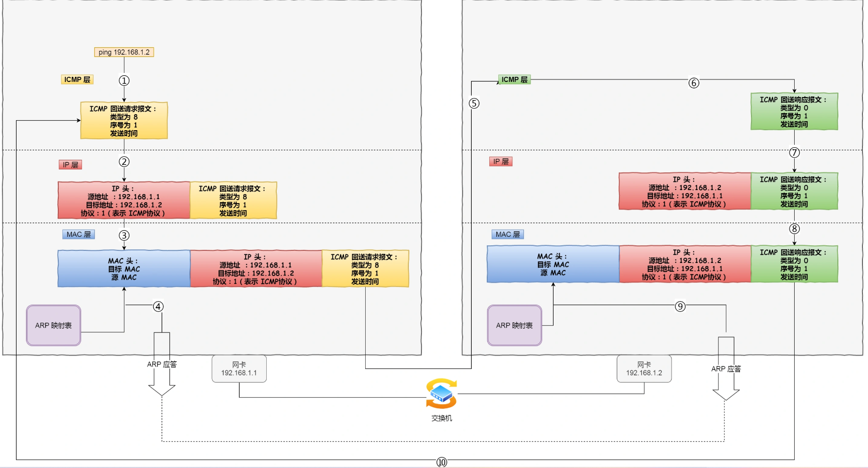
Task: Select the yellow ICMP request box in the left MAC layer
Action: click(x=365, y=269)
